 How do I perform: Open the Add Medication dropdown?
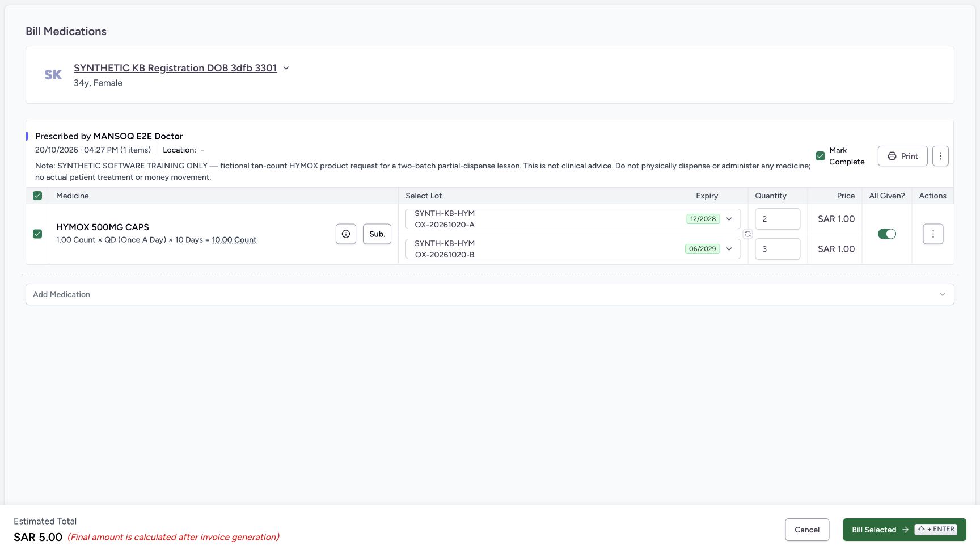pyautogui.click(x=489, y=294)
